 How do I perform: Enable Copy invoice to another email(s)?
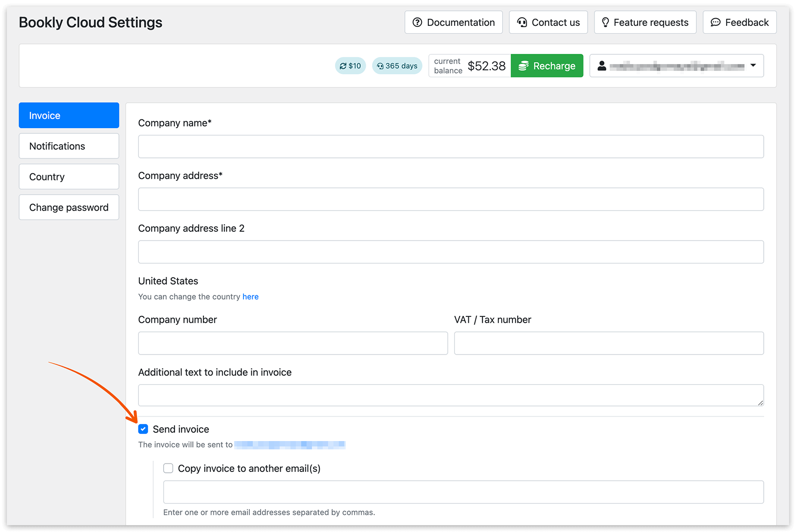click(168, 468)
